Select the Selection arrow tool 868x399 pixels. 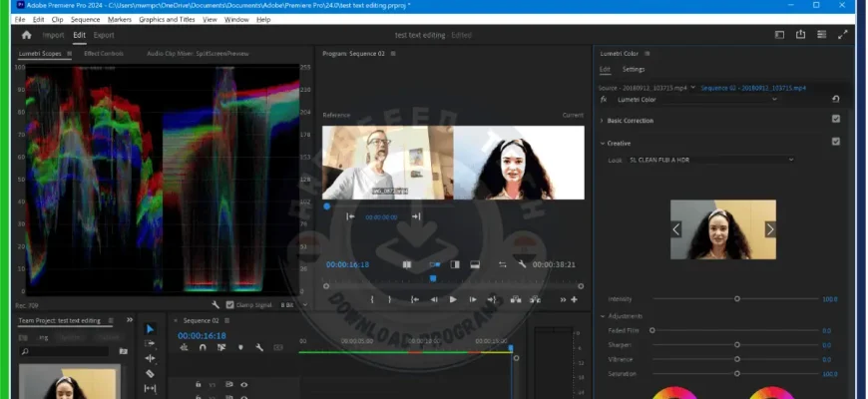coord(150,328)
